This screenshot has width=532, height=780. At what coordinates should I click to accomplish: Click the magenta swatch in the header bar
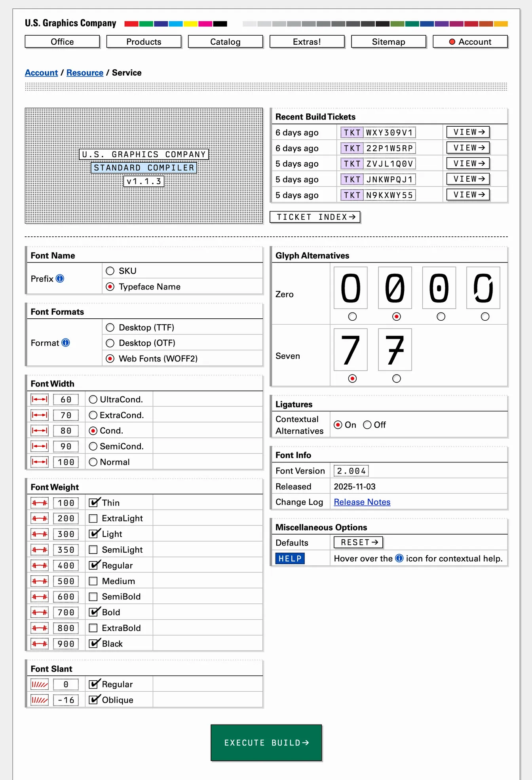pos(205,24)
